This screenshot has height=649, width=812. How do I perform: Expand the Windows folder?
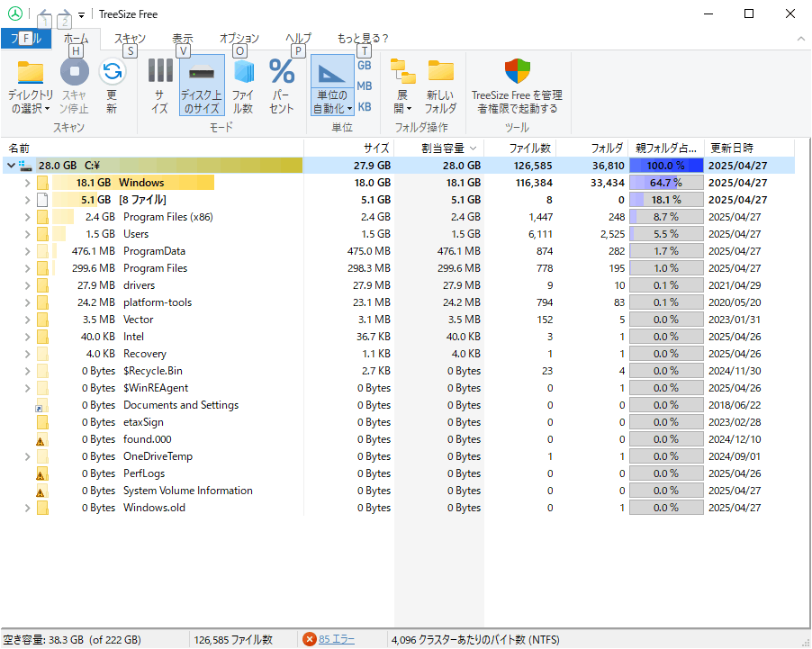27,183
